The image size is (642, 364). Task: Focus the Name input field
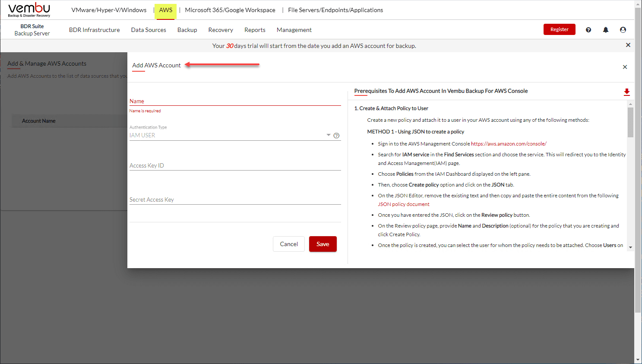tap(235, 101)
